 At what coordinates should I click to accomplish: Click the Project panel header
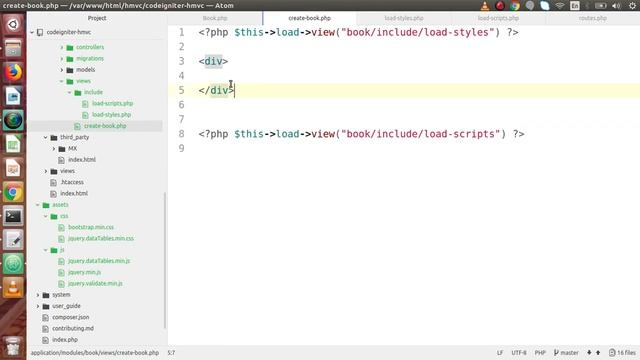click(x=97, y=18)
